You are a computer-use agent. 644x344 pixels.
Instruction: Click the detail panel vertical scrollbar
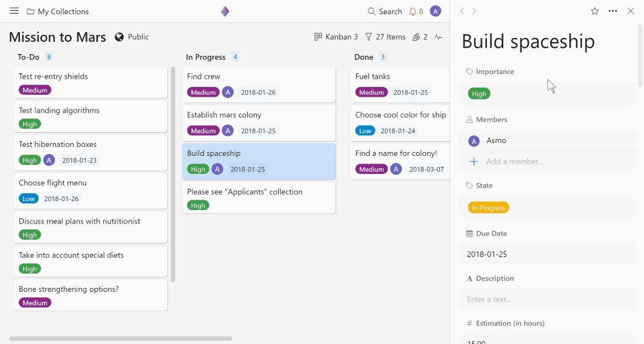640,55
